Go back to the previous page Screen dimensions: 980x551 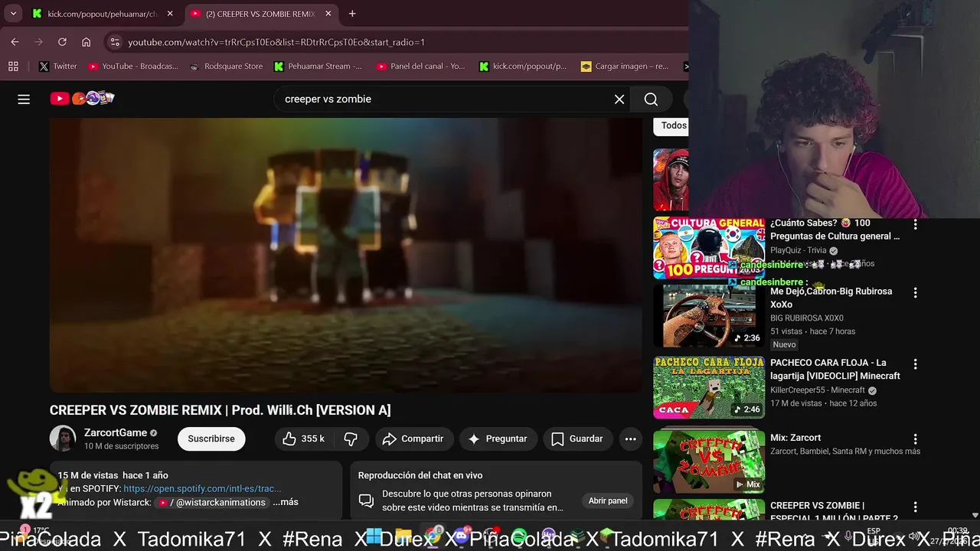(15, 42)
